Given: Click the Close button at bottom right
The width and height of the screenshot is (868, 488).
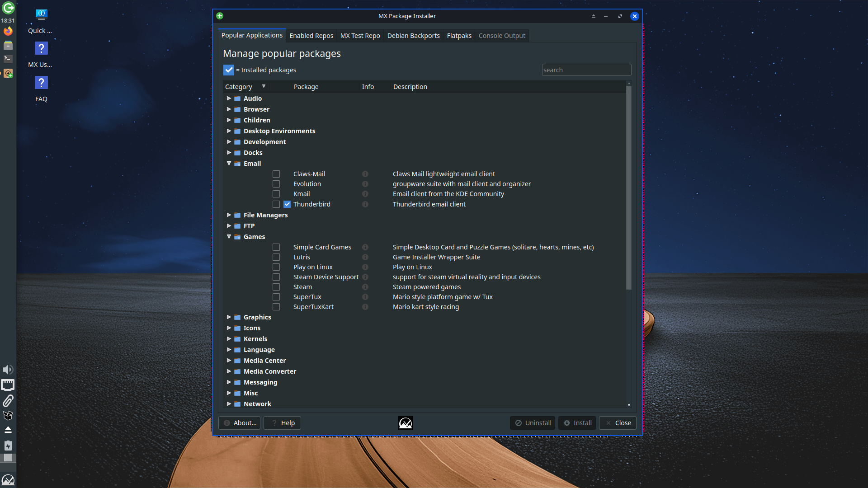Looking at the screenshot, I should point(618,423).
